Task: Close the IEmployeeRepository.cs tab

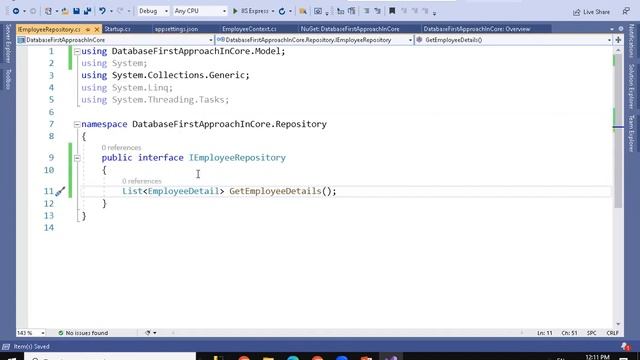Action: pos(97,29)
